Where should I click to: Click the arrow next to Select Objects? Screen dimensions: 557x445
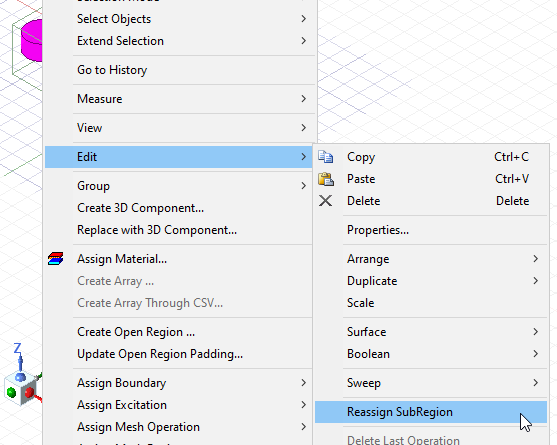303,19
